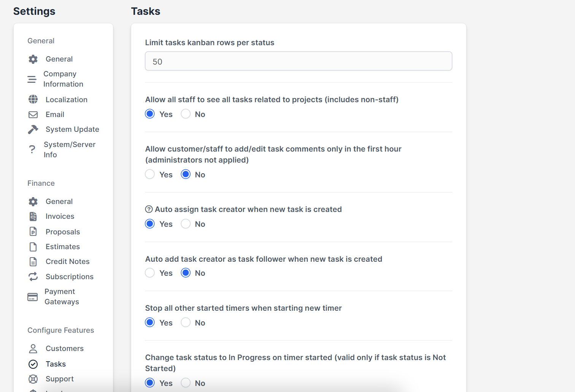Select Yes for allowing staff to see all tasks
Screen dimensions: 575x392
[x=150, y=114]
